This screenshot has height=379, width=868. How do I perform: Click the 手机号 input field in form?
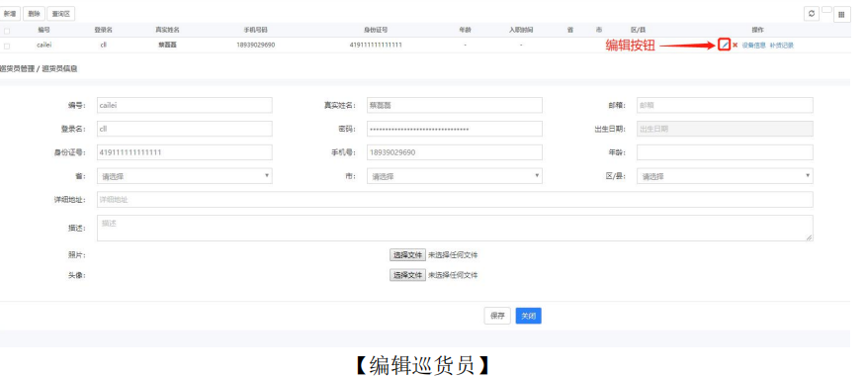click(x=455, y=152)
